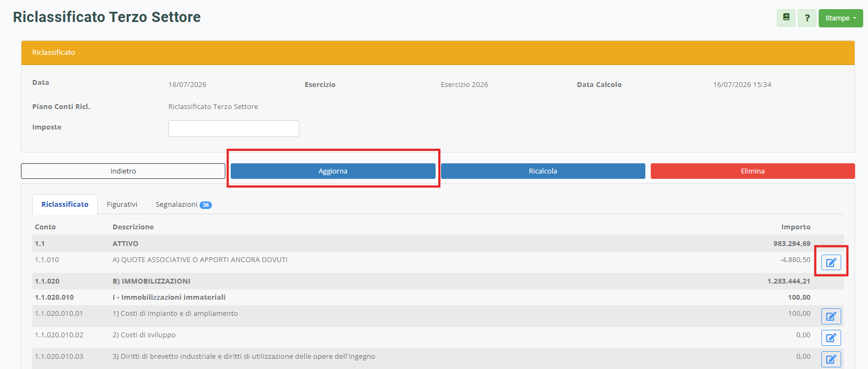This screenshot has height=369, width=868.
Task: Delete using the Elimina button
Action: pos(753,171)
